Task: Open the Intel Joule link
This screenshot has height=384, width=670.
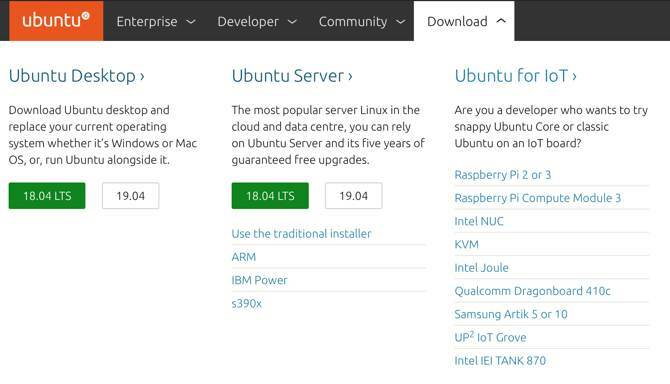Action: coord(482,268)
